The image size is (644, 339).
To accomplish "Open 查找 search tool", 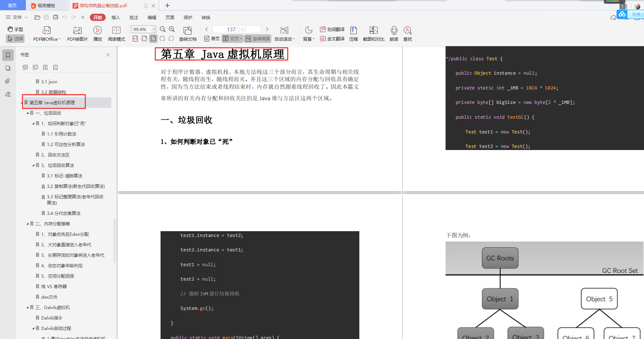I will click(408, 34).
